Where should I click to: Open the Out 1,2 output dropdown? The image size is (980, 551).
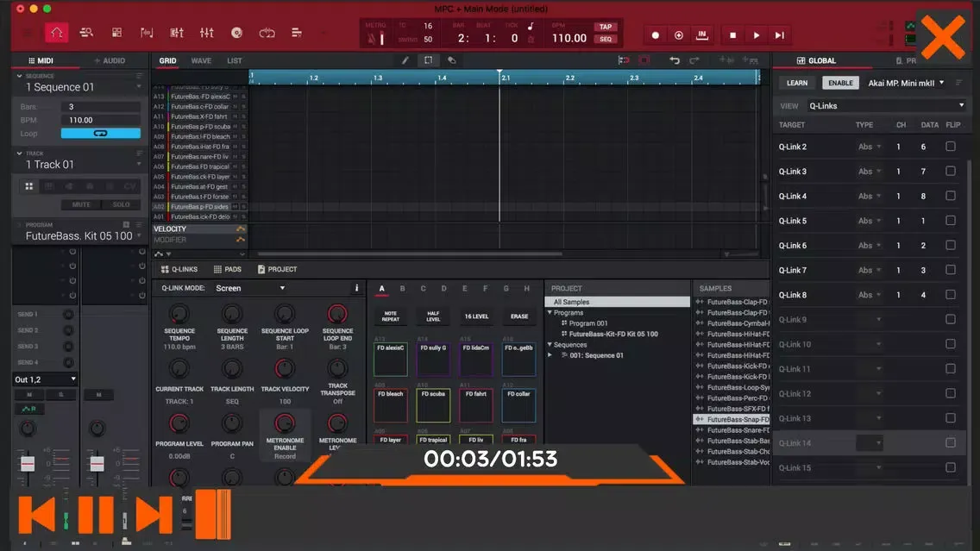pos(45,379)
